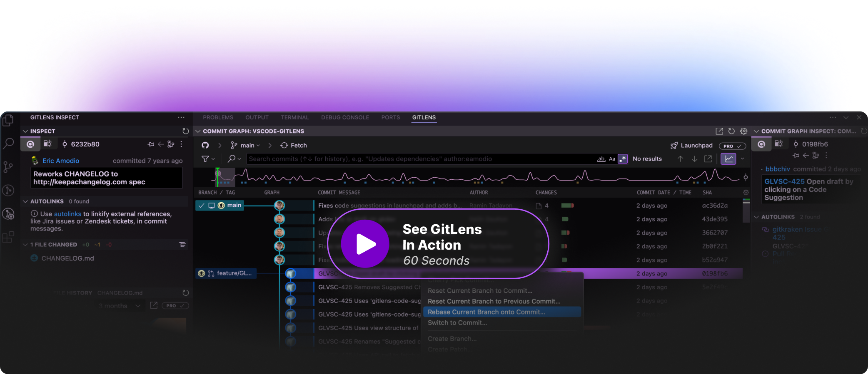868x374 pixels.
Task: Toggle match case in commit search
Action: [x=612, y=159]
